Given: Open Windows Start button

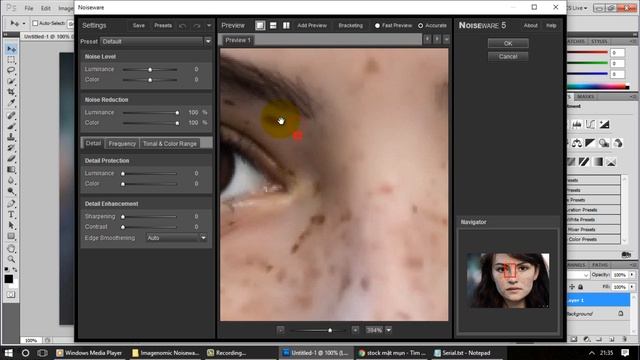Looking at the screenshot, I should (8, 353).
